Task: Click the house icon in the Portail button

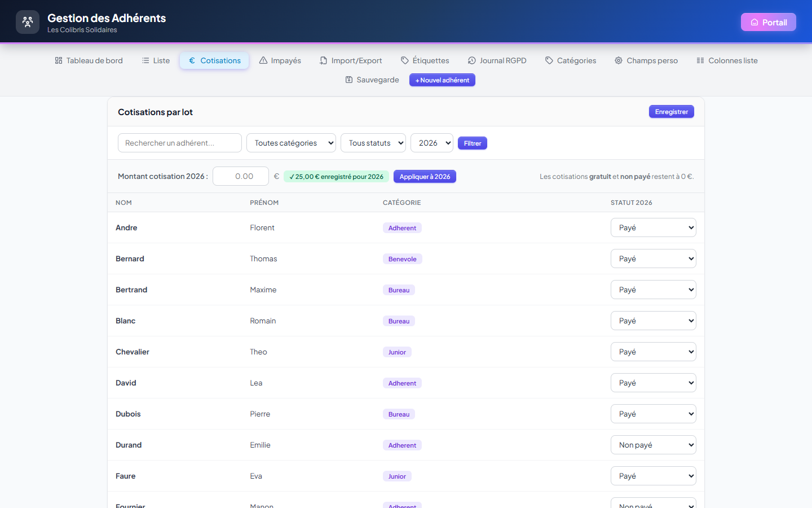Action: (754, 22)
